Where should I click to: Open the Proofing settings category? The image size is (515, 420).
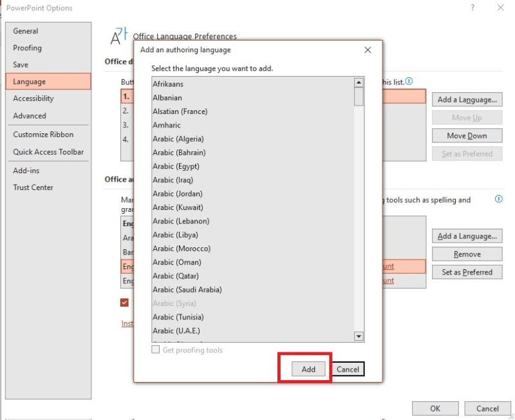26,48
